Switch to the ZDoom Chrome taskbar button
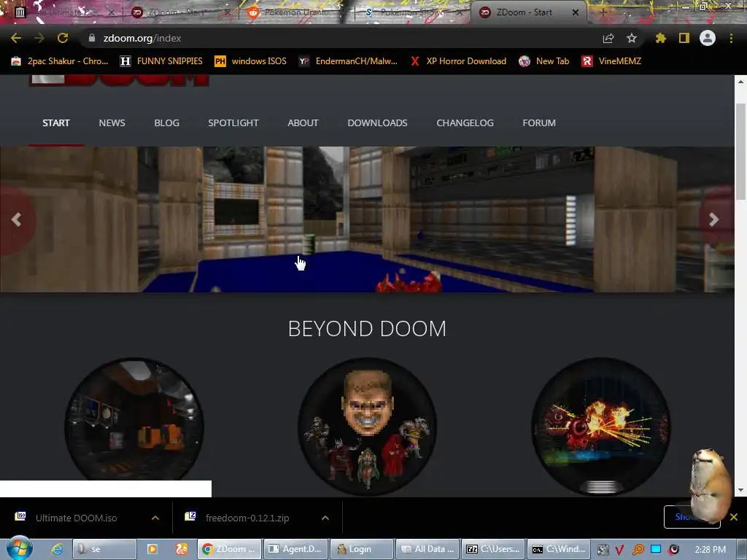 pos(230,549)
